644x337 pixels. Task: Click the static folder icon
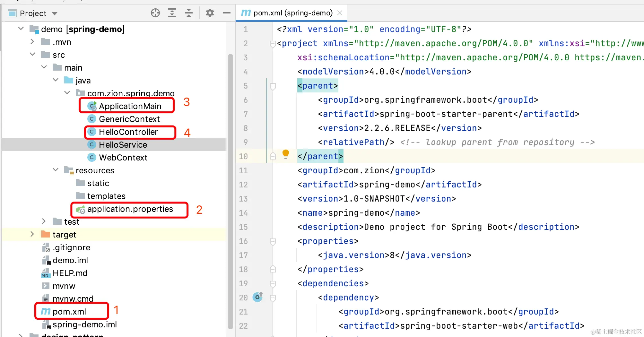tap(80, 183)
